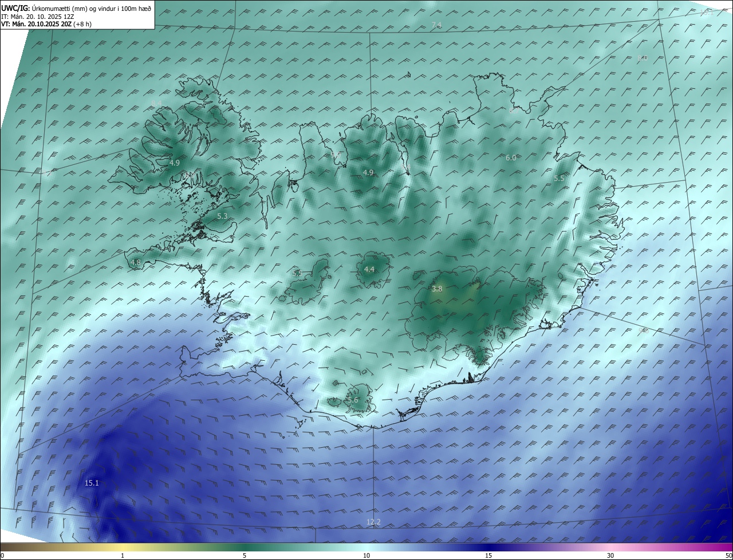The height and width of the screenshot is (560, 733).
Task: Click the 8.4 value northwest of the Westfjords
Action: (x=156, y=104)
